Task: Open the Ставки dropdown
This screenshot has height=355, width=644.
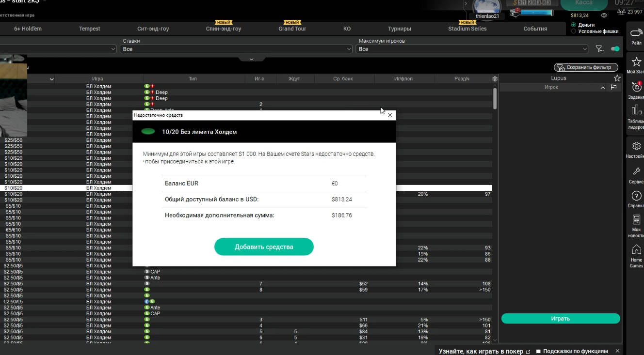Action: pyautogui.click(x=236, y=49)
